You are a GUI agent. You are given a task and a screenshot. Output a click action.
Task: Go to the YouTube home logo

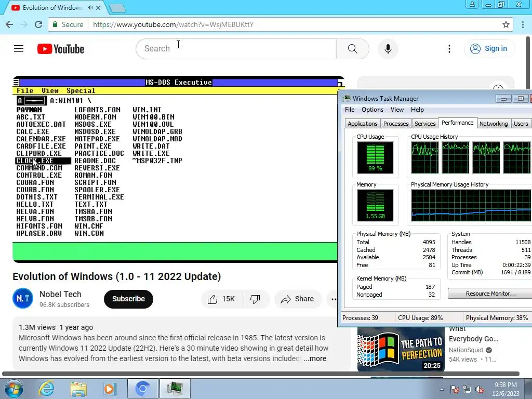tap(61, 49)
